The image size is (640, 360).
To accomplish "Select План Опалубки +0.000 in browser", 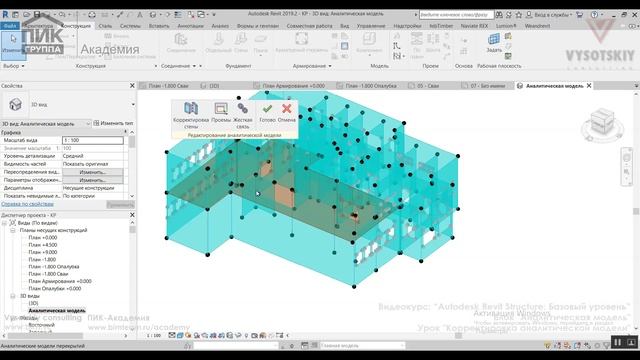I will (x=55, y=289).
